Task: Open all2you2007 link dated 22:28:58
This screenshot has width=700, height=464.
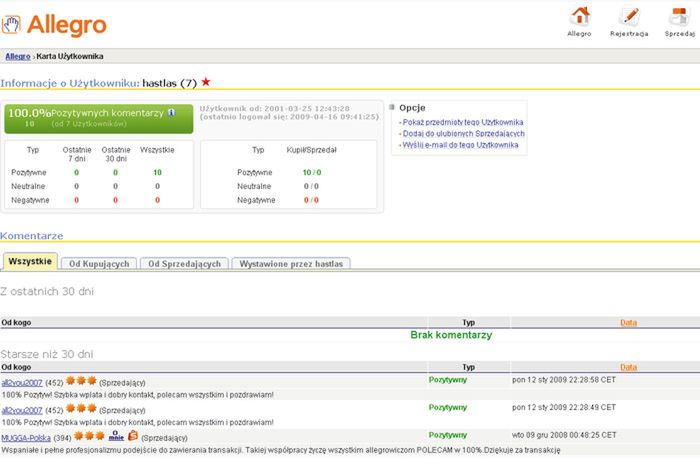Action: coord(22,383)
